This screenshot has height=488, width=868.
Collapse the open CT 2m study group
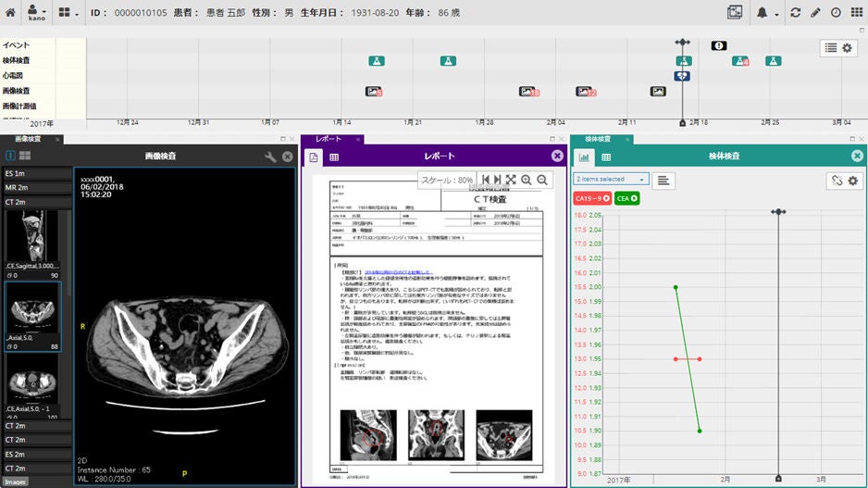point(36,202)
